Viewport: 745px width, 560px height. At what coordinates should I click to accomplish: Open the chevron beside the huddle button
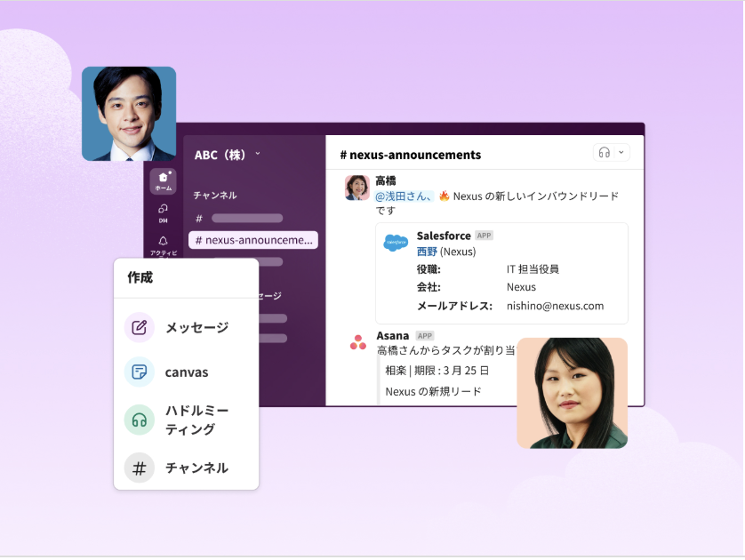pyautogui.click(x=621, y=153)
